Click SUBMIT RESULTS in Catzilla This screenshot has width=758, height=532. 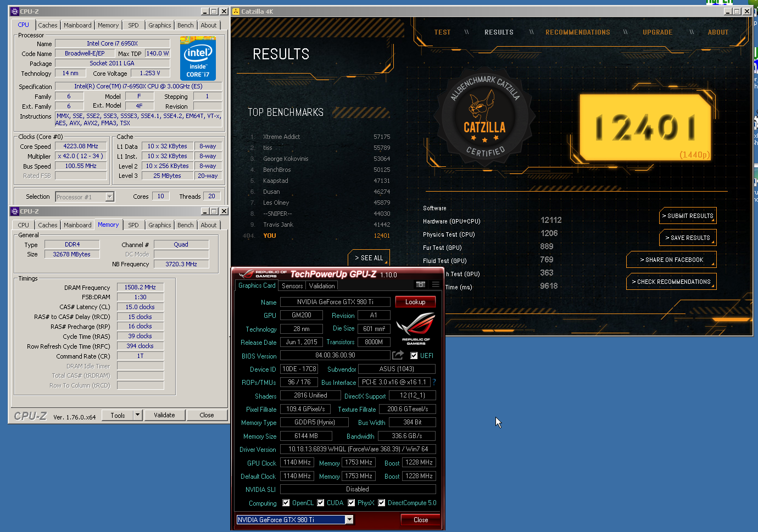pyautogui.click(x=688, y=216)
